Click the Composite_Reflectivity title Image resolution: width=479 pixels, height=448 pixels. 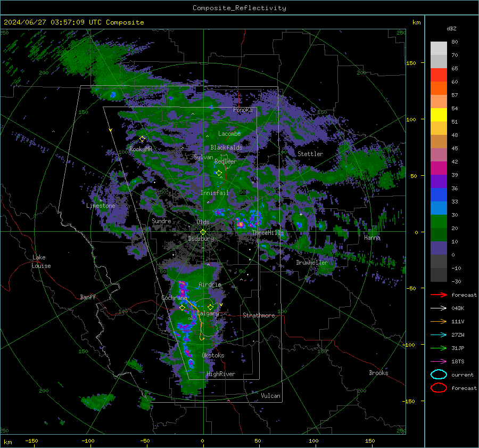click(239, 8)
